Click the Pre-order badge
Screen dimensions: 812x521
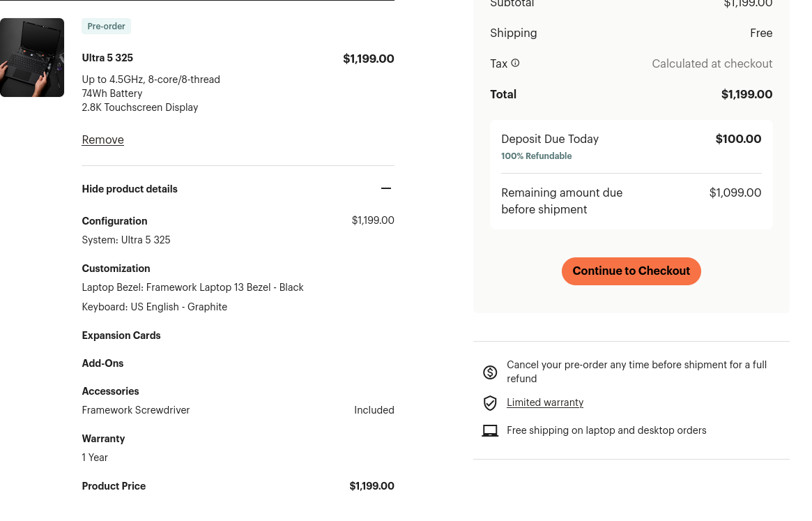(x=106, y=27)
